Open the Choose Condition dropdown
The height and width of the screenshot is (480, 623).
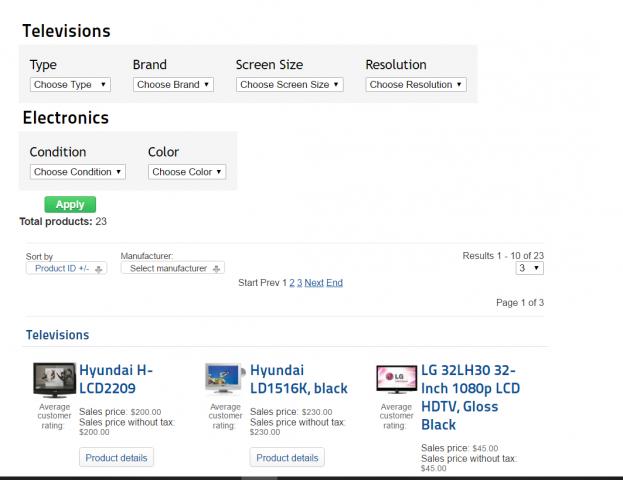point(78,172)
